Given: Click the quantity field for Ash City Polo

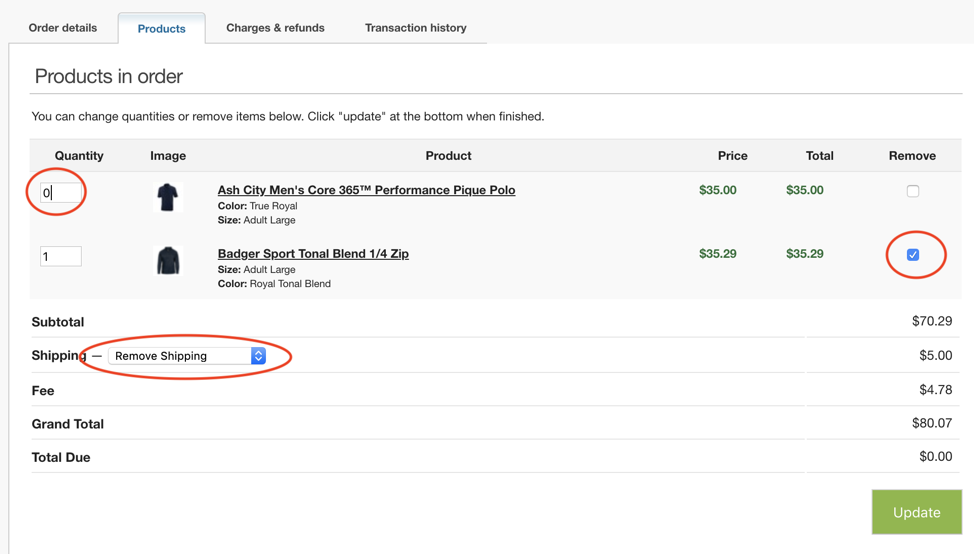Looking at the screenshot, I should pos(61,193).
